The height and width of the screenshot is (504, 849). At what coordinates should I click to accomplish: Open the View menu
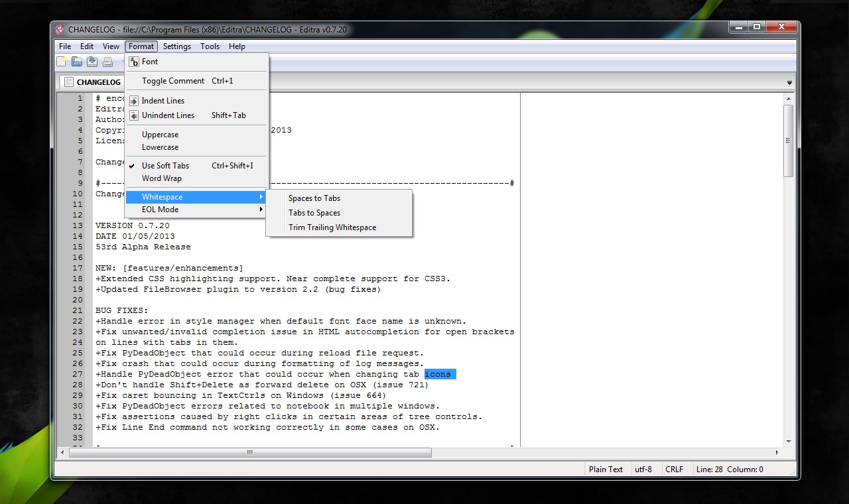tap(111, 46)
